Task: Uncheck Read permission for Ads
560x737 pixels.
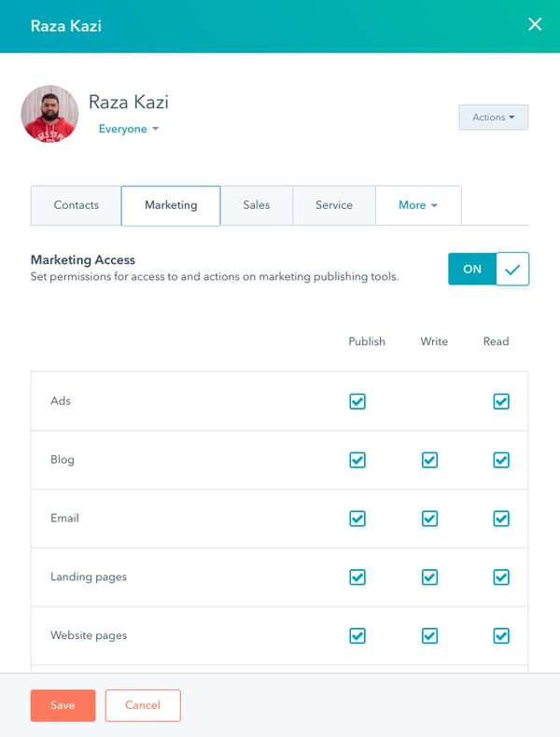Action: pos(501,401)
